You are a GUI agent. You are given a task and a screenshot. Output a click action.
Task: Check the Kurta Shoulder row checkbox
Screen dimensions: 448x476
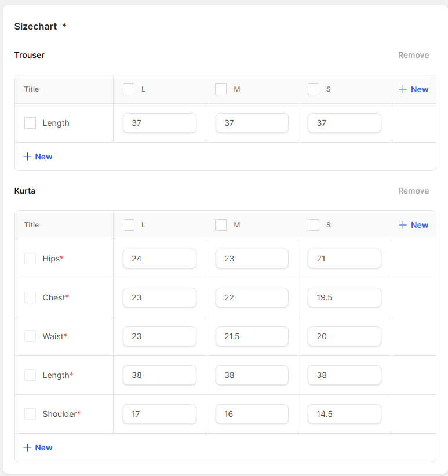[30, 414]
